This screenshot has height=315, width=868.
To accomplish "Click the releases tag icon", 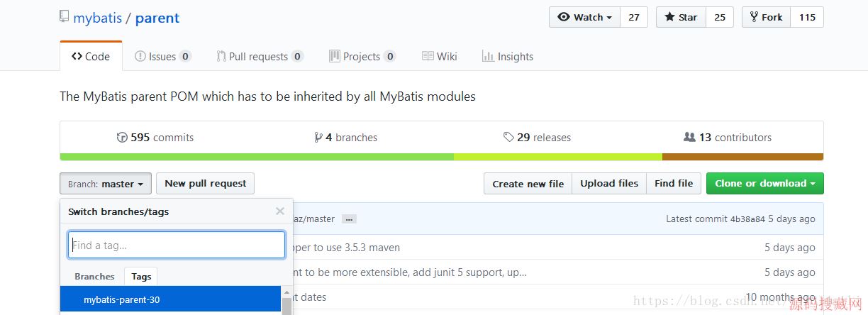I will click(508, 138).
